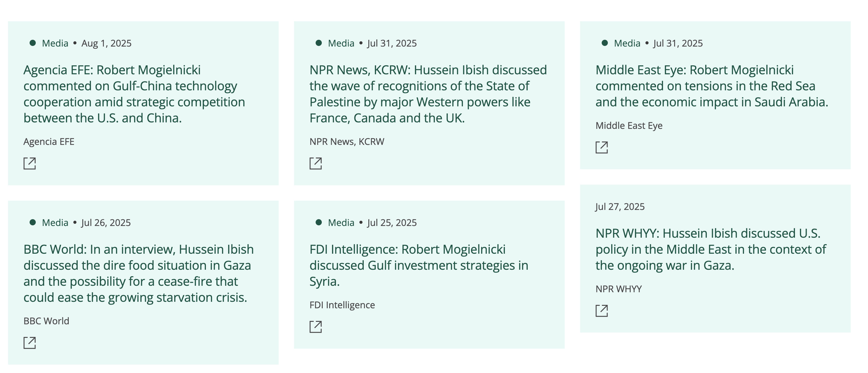Open external link icon on BBC World card
Image resolution: width=868 pixels, height=373 pixels.
point(30,343)
